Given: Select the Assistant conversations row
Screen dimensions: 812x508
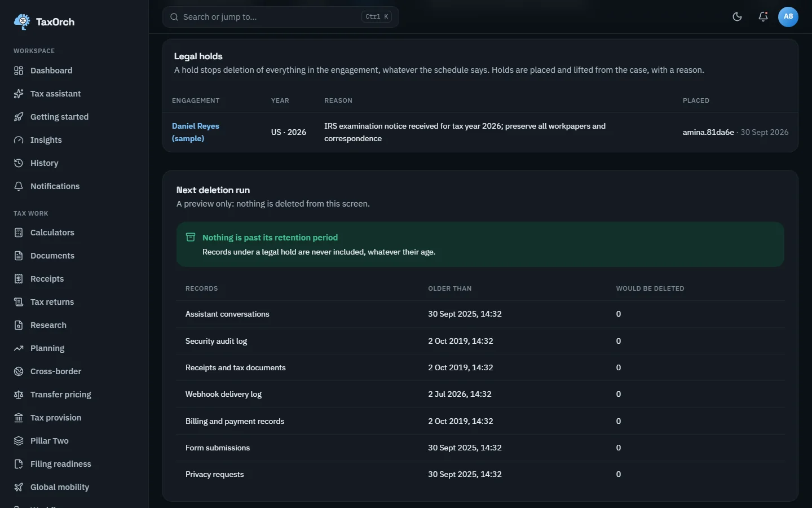Looking at the screenshot, I should pyautogui.click(x=480, y=314).
